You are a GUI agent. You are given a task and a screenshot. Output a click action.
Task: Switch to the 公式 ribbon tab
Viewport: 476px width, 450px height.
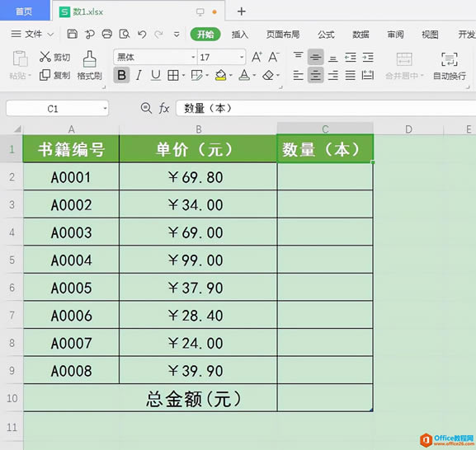(326, 35)
